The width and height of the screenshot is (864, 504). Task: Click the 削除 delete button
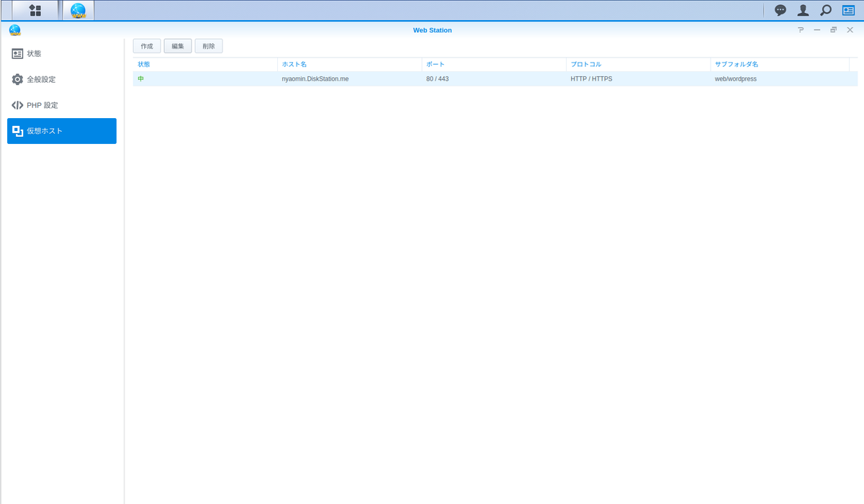[209, 46]
